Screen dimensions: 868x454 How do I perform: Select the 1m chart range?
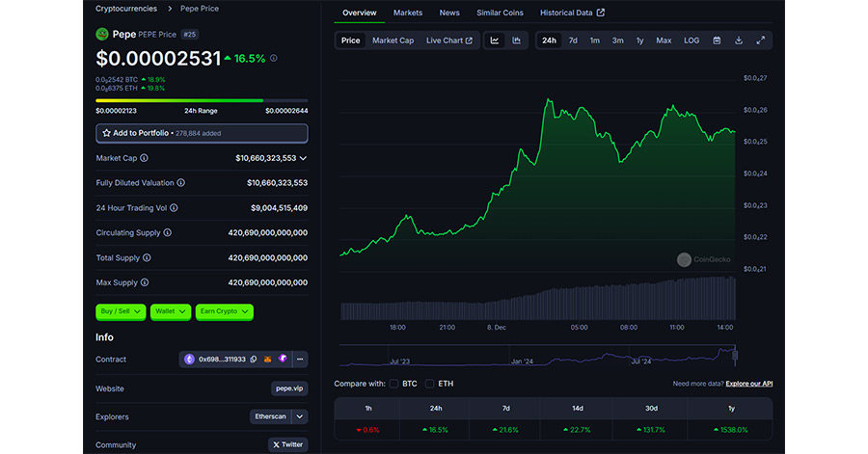pos(594,40)
